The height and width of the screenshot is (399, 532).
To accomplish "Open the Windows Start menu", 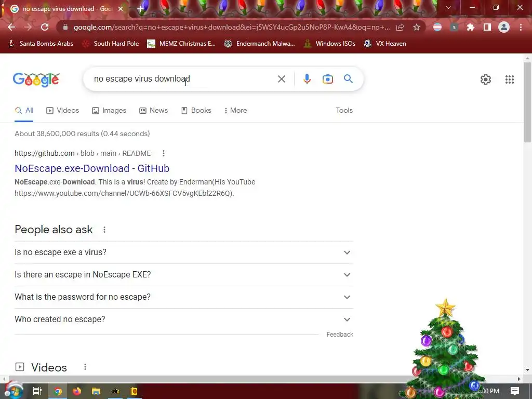I will tap(14, 391).
